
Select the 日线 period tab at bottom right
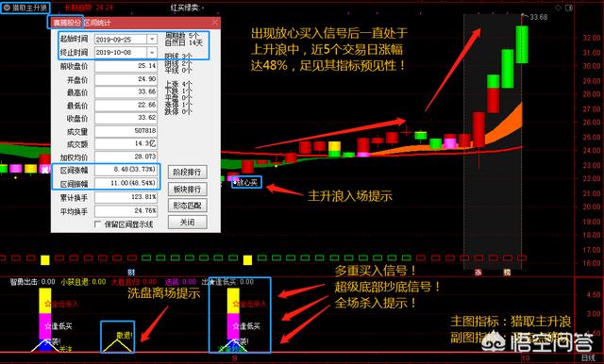(588, 357)
